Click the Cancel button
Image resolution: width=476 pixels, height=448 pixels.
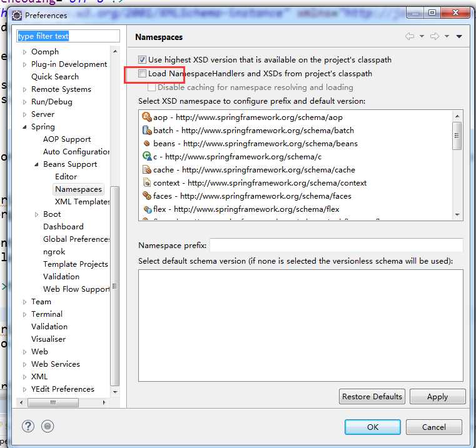pos(434,427)
